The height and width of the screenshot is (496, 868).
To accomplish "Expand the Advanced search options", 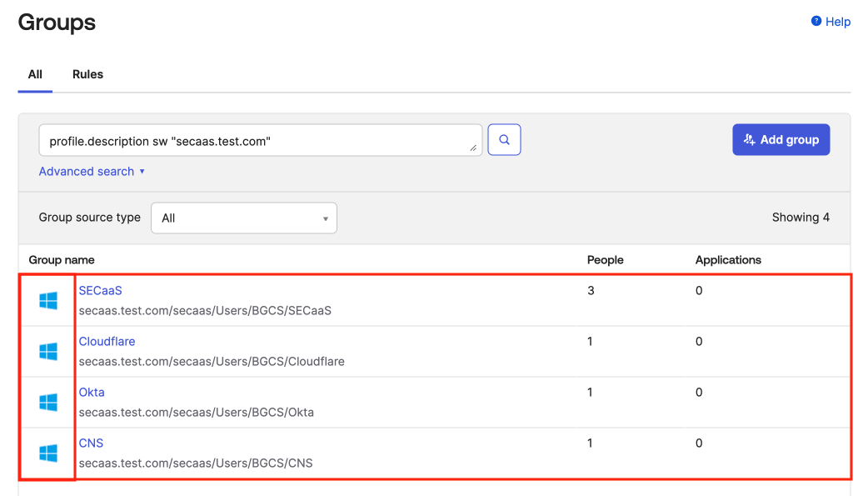I will (92, 172).
